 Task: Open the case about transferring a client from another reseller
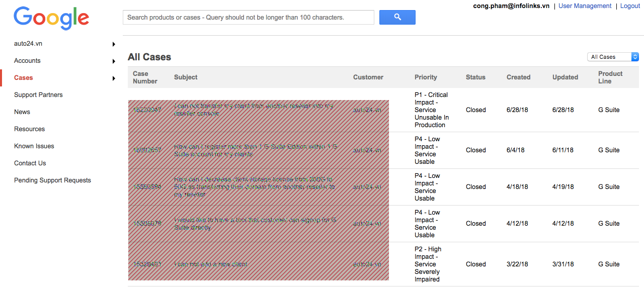coord(253,110)
